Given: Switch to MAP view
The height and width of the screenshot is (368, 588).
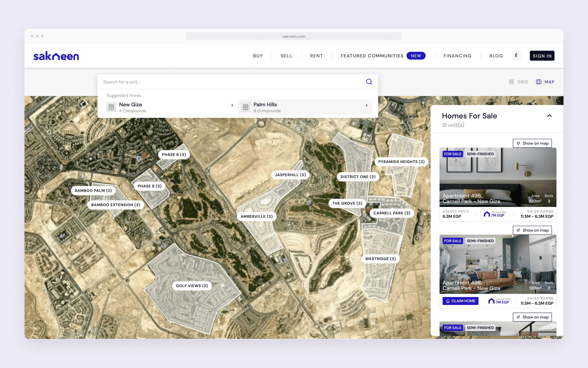Looking at the screenshot, I should [x=545, y=82].
